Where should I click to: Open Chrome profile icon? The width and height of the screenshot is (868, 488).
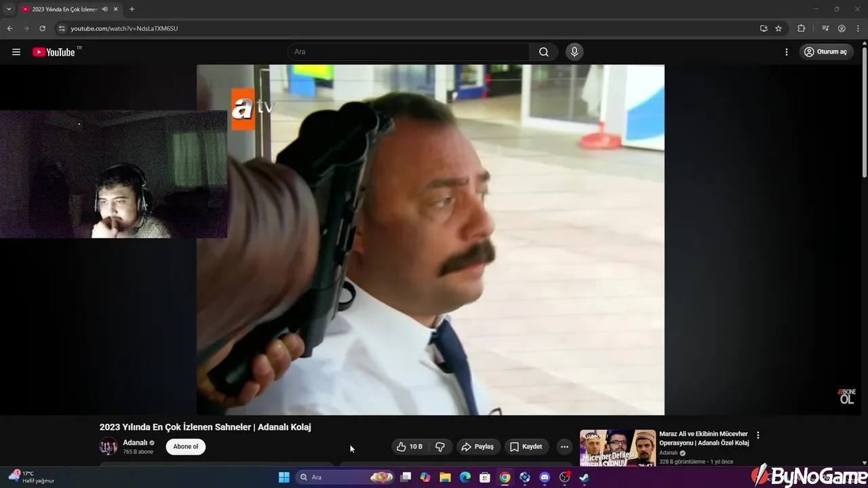(842, 28)
